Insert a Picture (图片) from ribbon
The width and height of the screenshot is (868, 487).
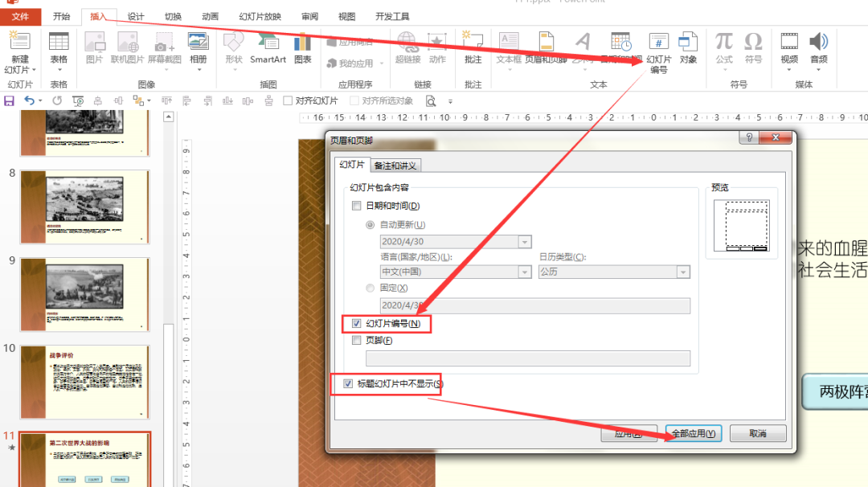tap(95, 42)
